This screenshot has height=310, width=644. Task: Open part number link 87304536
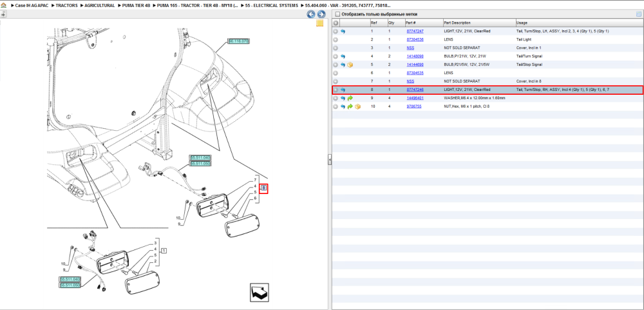[415, 39]
